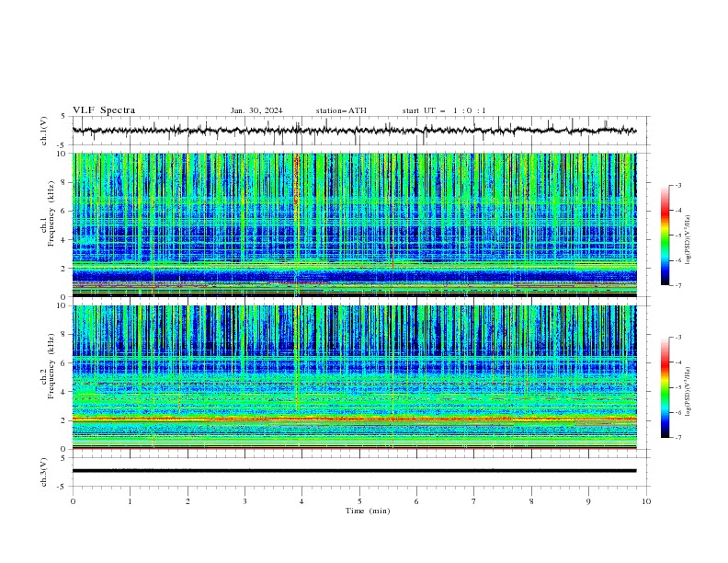The height and width of the screenshot is (563, 728).
Task: Click the "ch.3(V)" waveform axis label
Action: 44,472
